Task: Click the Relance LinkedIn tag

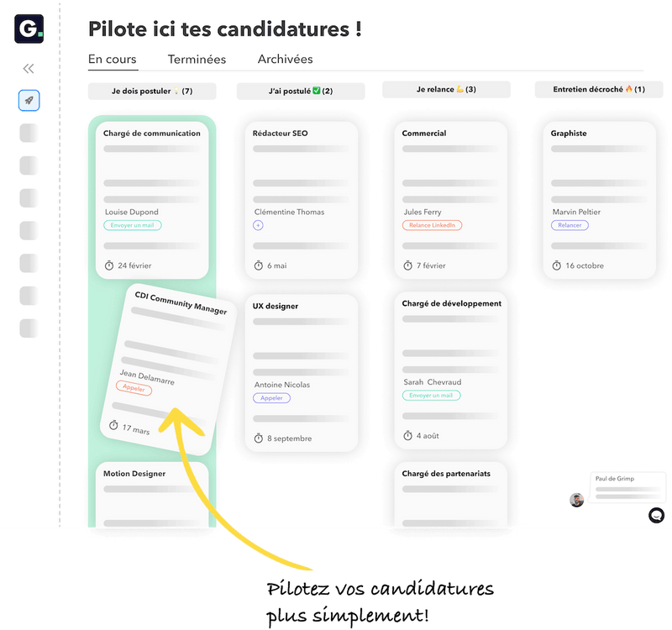Action: (x=432, y=225)
